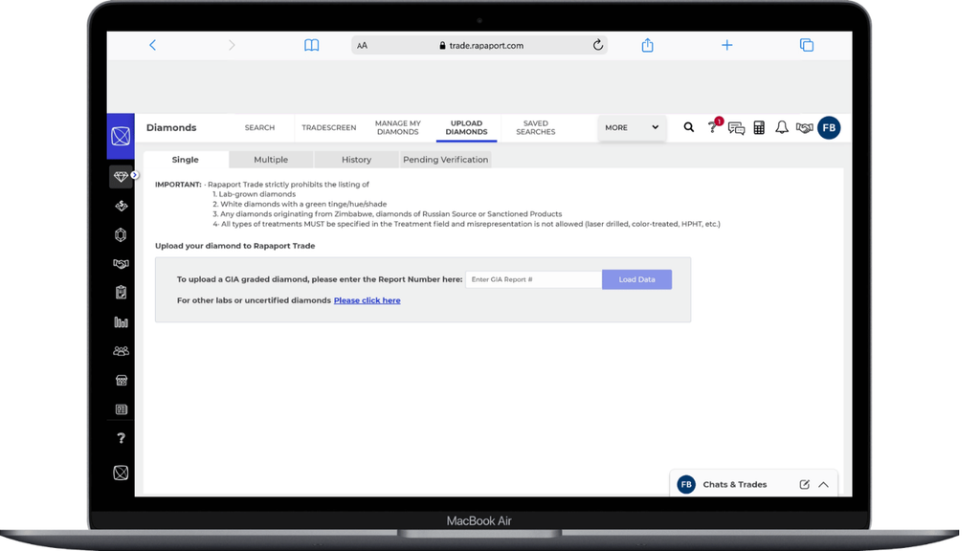Open the Diamonds section in the sidebar
The height and width of the screenshot is (551, 980).
point(121,177)
